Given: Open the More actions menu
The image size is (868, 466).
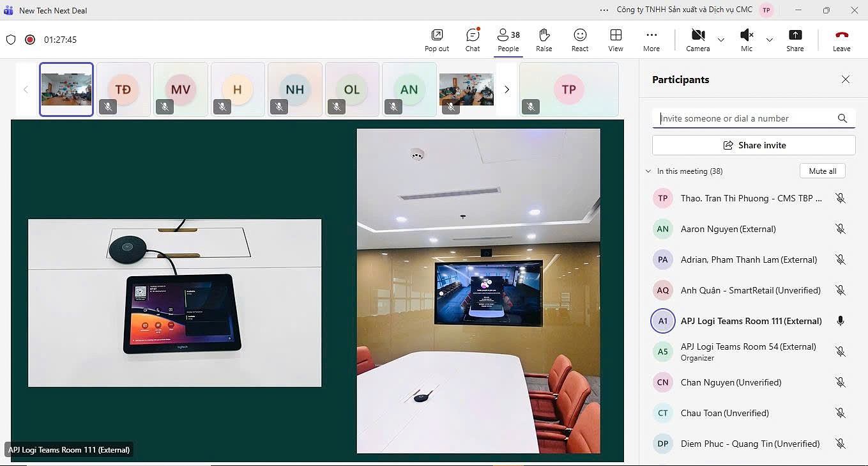Looking at the screenshot, I should tap(651, 40).
